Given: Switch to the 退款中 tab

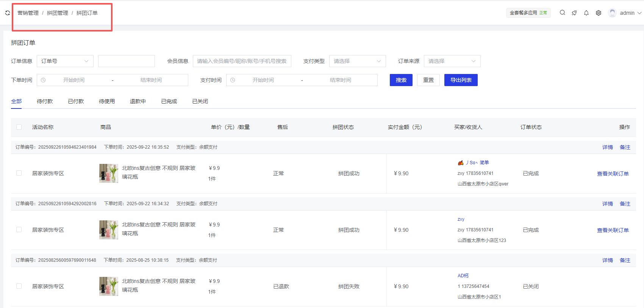Looking at the screenshot, I should coord(138,101).
